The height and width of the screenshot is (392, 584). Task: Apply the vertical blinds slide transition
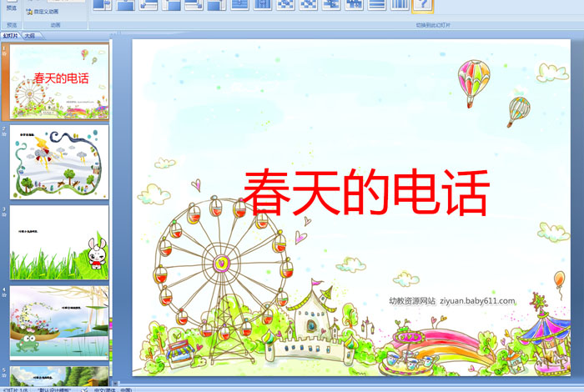click(400, 4)
